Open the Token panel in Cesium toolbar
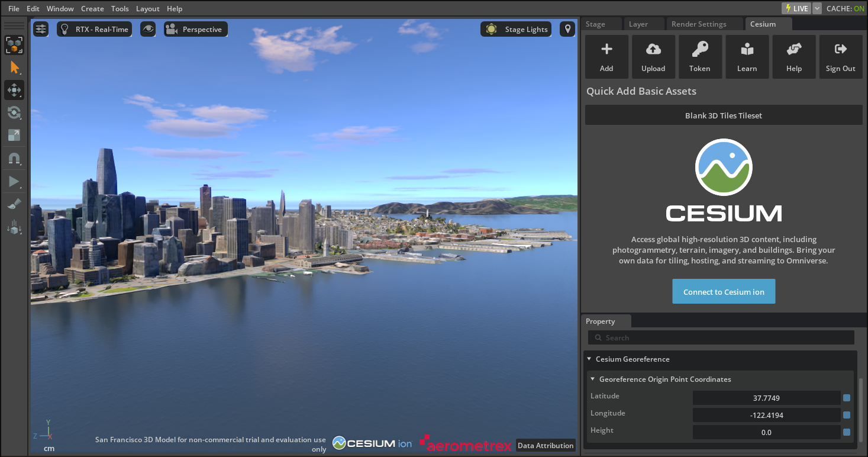Screen dimensions: 868x457 tap(700, 56)
